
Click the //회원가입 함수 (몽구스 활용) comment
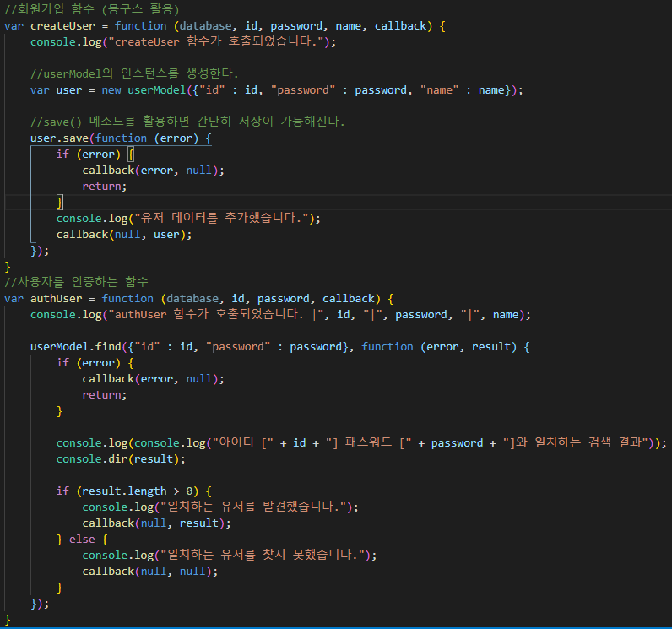(92, 9)
